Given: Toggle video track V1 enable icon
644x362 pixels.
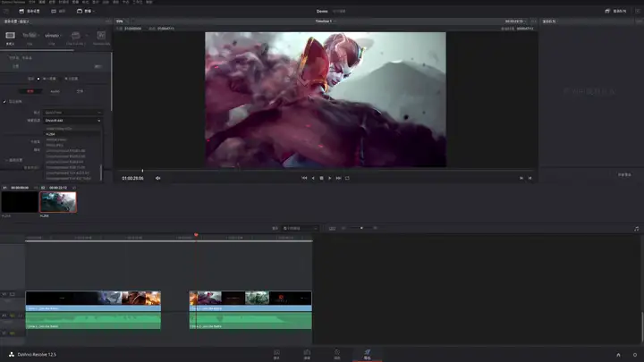Looking at the screenshot, I should pos(13,294).
